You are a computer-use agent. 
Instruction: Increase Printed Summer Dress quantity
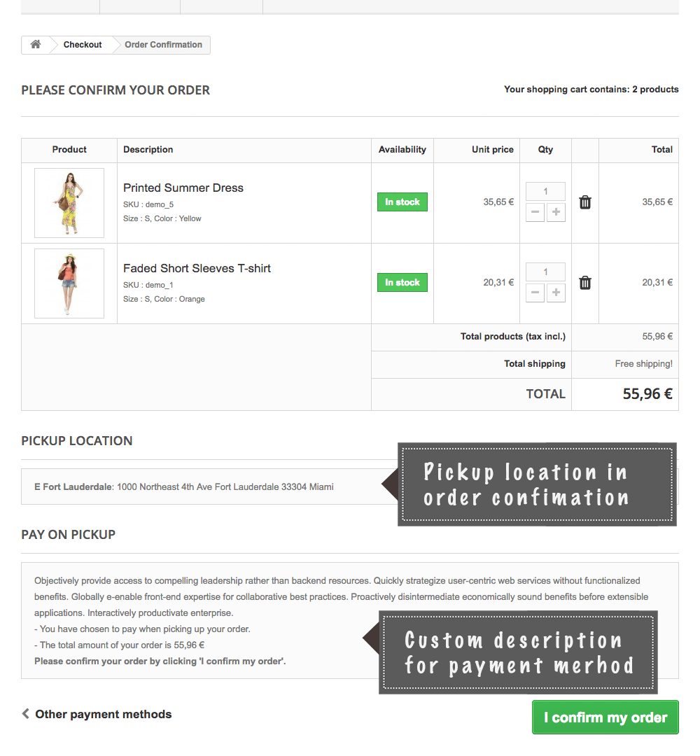(556, 212)
